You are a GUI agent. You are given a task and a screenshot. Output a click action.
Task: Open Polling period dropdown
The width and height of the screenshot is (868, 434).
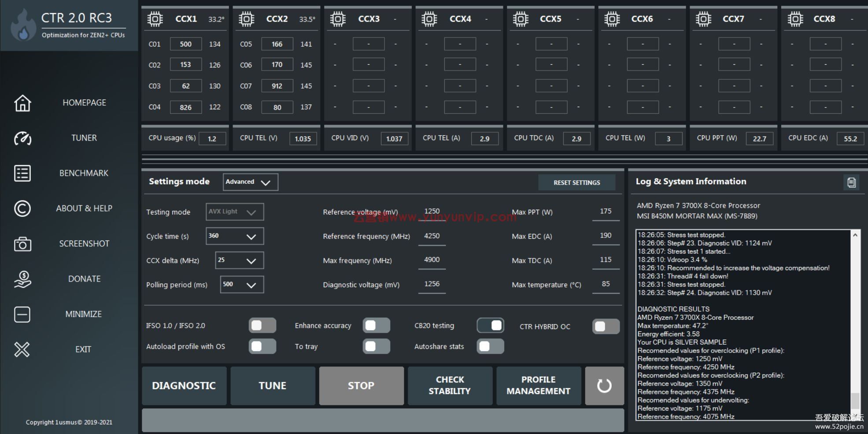[x=242, y=285]
